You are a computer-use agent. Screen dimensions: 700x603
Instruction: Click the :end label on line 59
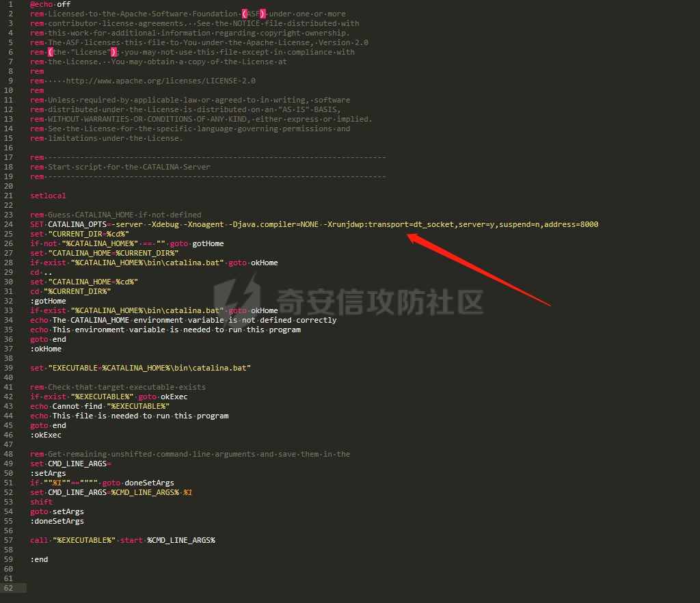[x=39, y=559]
